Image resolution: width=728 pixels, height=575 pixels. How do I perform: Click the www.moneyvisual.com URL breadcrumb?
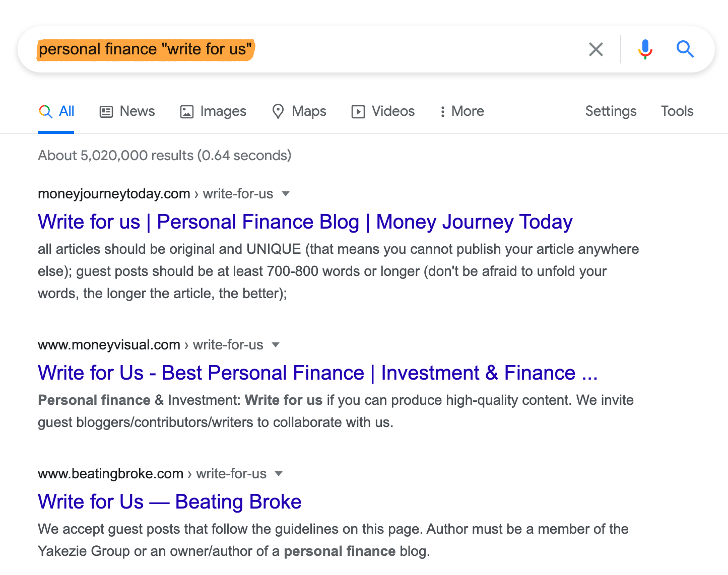click(x=109, y=345)
